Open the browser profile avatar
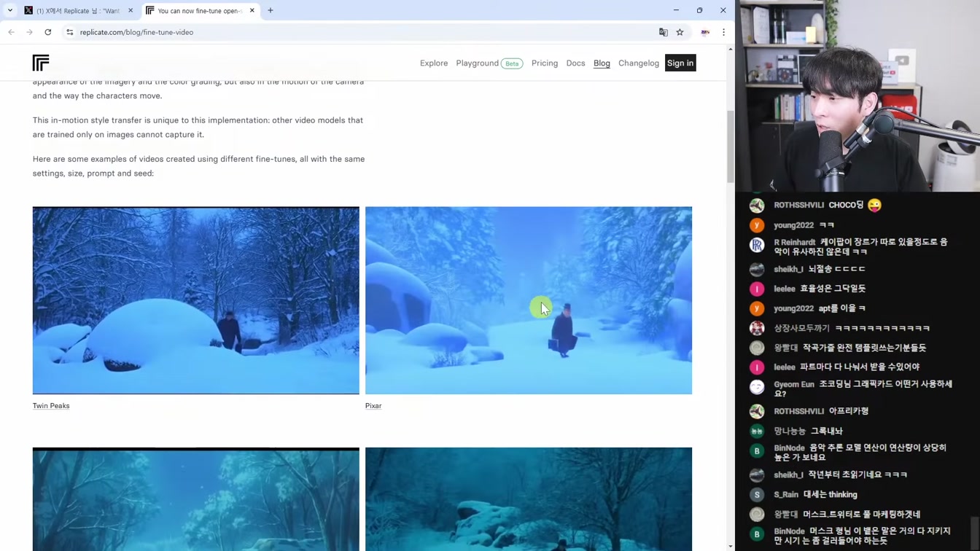Viewport: 980px width, 551px height. tap(705, 32)
